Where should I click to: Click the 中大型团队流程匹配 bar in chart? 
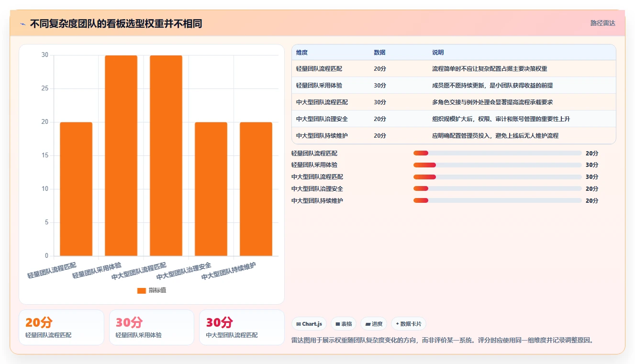166,155
